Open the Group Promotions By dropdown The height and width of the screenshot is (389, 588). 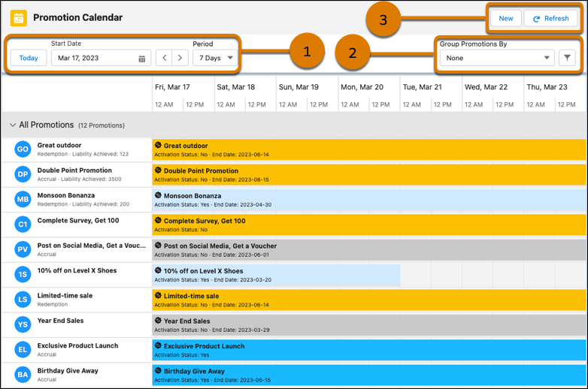point(497,58)
